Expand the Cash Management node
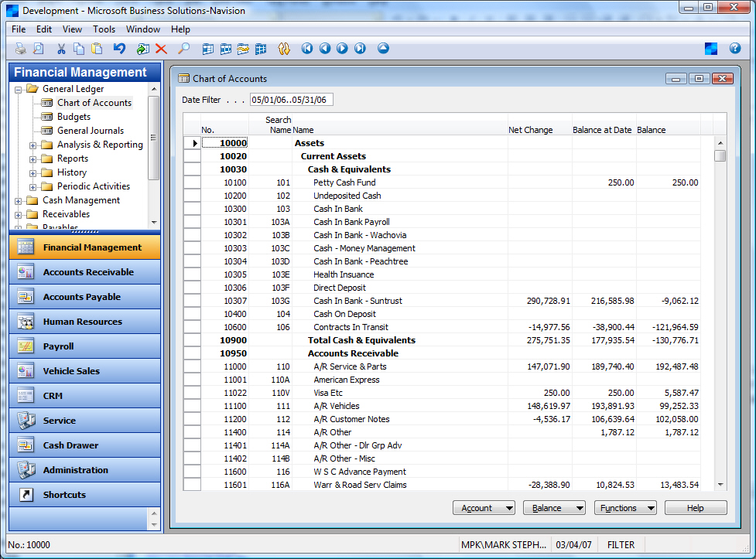Screen dimensions: 756x559 [19, 201]
